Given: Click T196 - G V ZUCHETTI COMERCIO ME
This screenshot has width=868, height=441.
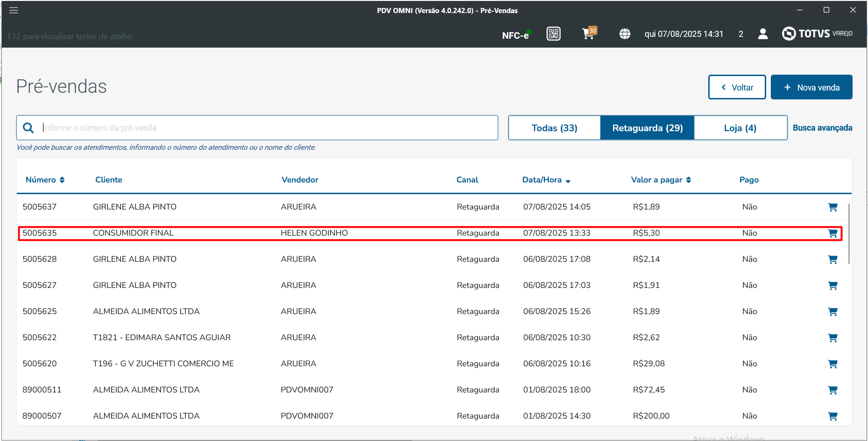Looking at the screenshot, I should point(163,364).
